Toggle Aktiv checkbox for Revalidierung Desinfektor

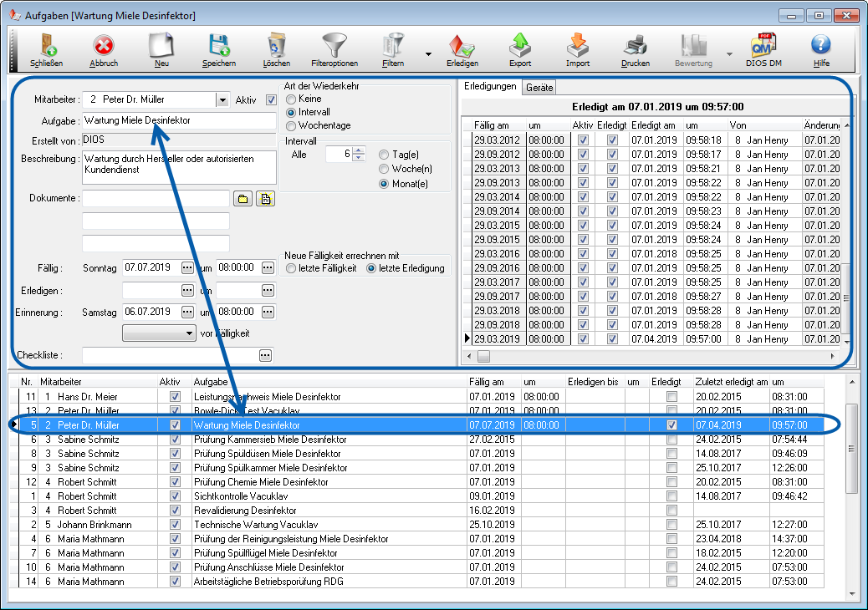175,511
